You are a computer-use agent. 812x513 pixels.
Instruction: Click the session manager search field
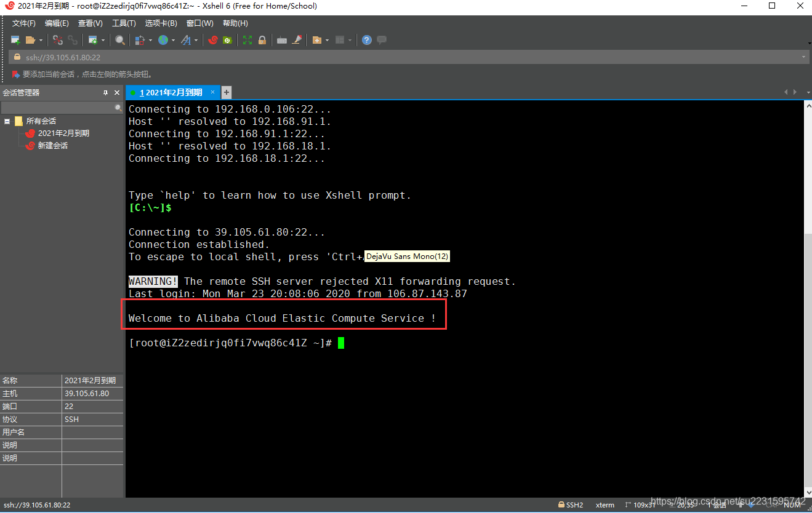click(62, 108)
